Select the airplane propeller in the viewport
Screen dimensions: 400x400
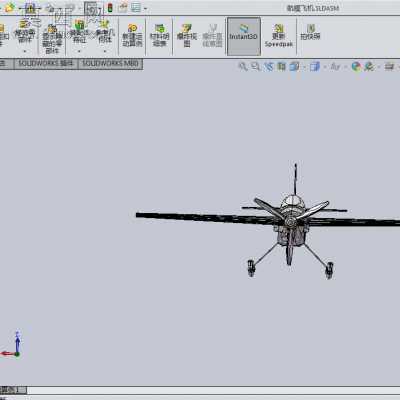290,222
